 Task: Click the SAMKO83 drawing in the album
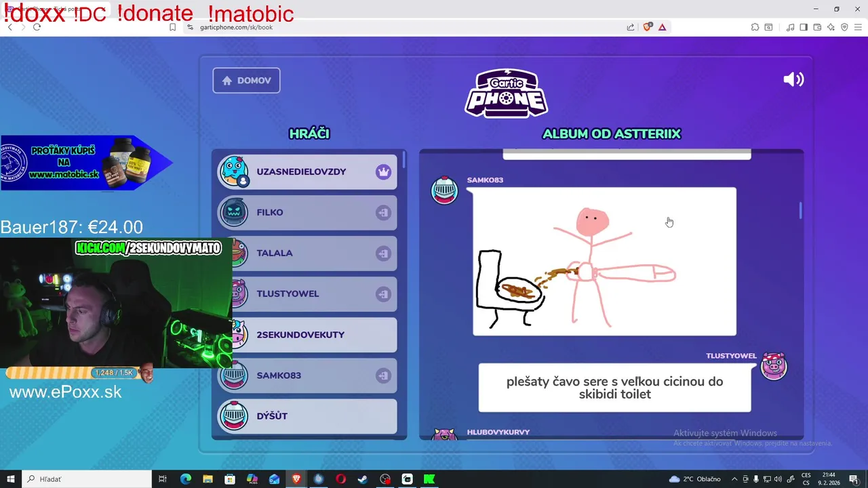604,262
